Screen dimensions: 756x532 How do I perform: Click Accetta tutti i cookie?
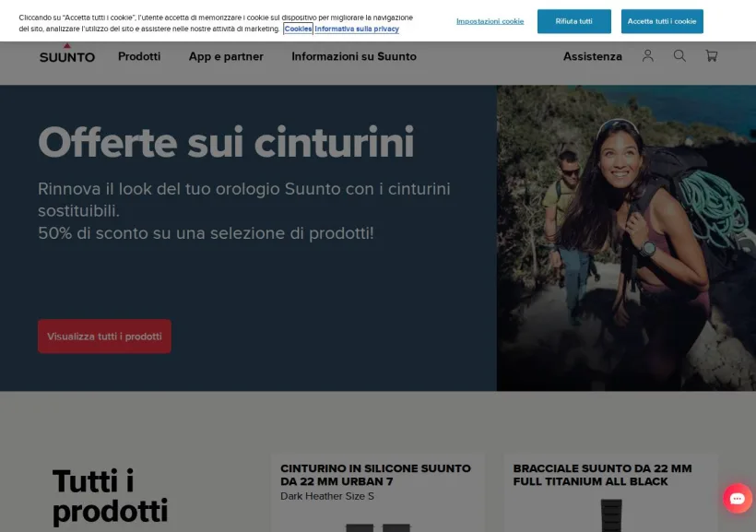point(662,21)
